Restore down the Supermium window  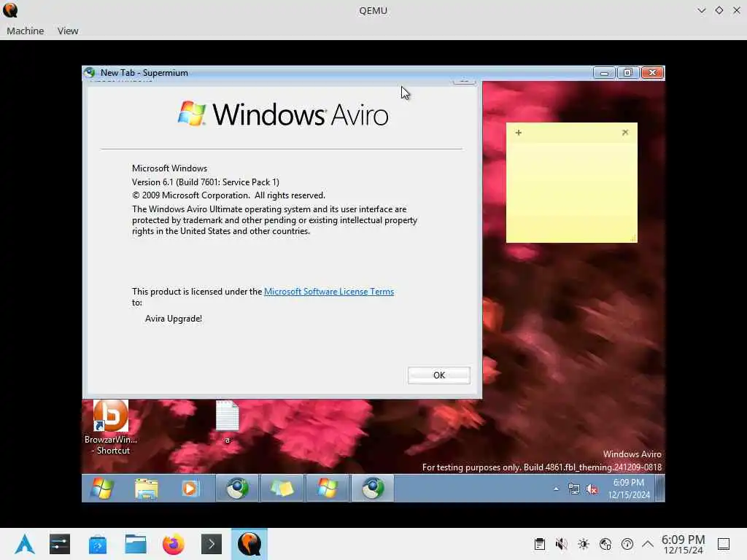pyautogui.click(x=628, y=73)
